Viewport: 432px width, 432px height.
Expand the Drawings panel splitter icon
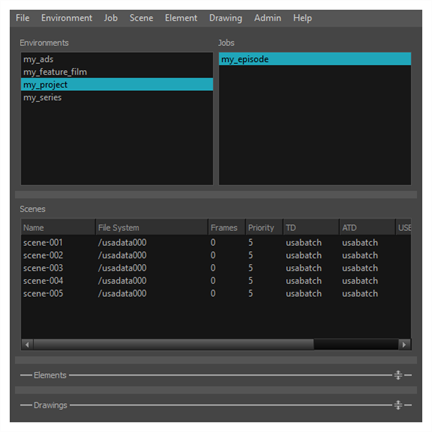coord(398,405)
